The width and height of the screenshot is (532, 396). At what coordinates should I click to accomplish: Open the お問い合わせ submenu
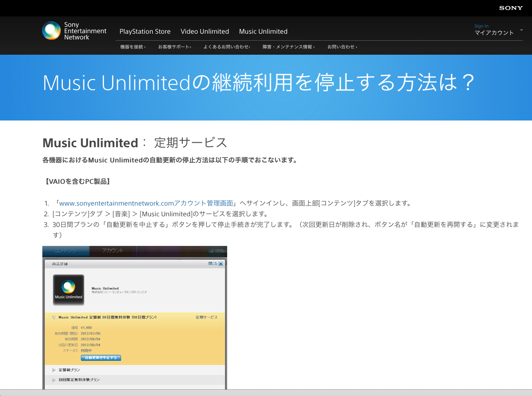(342, 47)
